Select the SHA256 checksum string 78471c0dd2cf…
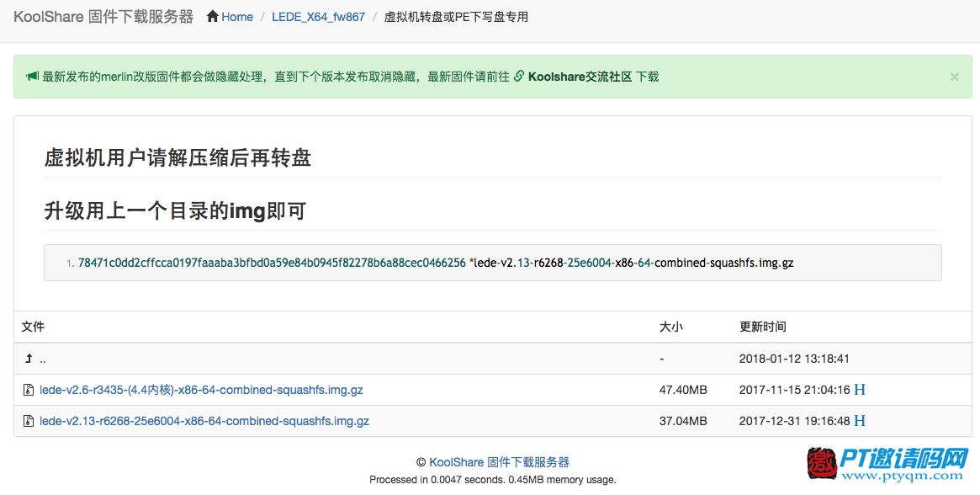Screen dimensions: 980x495 coord(272,263)
